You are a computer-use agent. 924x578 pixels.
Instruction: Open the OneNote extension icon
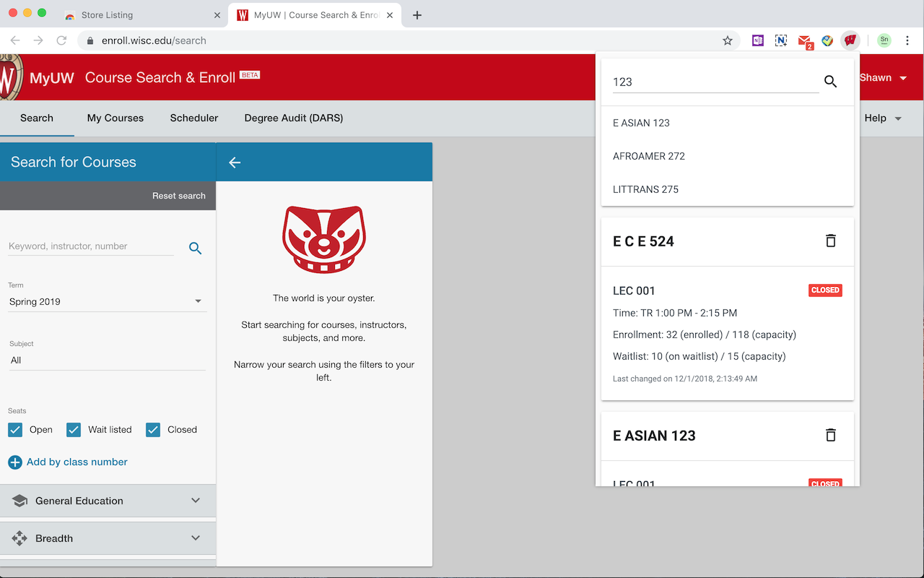(x=757, y=40)
